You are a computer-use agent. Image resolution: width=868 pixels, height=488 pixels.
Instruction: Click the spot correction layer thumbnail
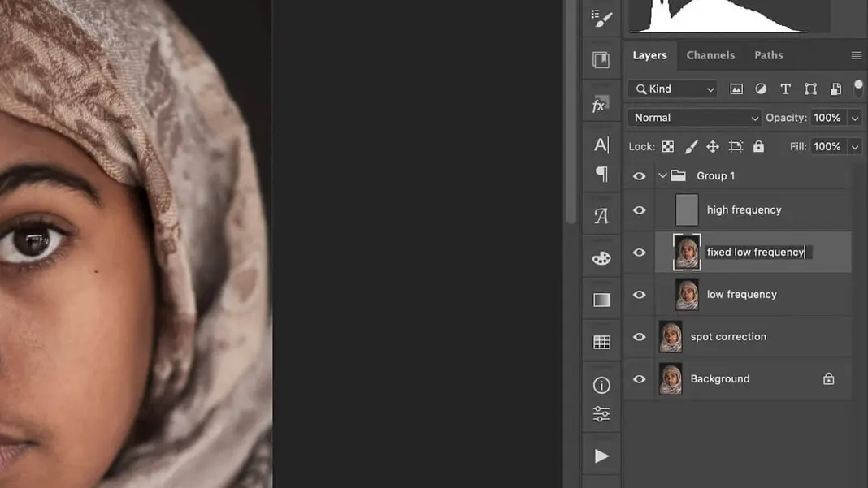coord(671,337)
